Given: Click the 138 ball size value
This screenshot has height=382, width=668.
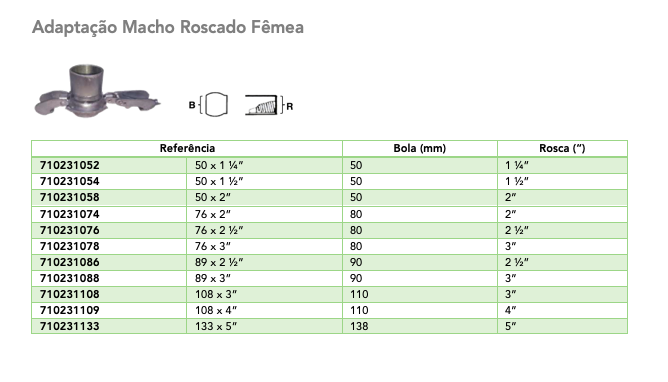Looking at the screenshot, I should (x=359, y=326).
